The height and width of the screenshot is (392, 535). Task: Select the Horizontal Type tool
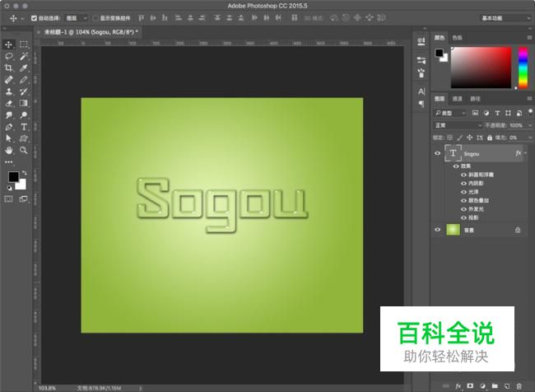[24, 127]
